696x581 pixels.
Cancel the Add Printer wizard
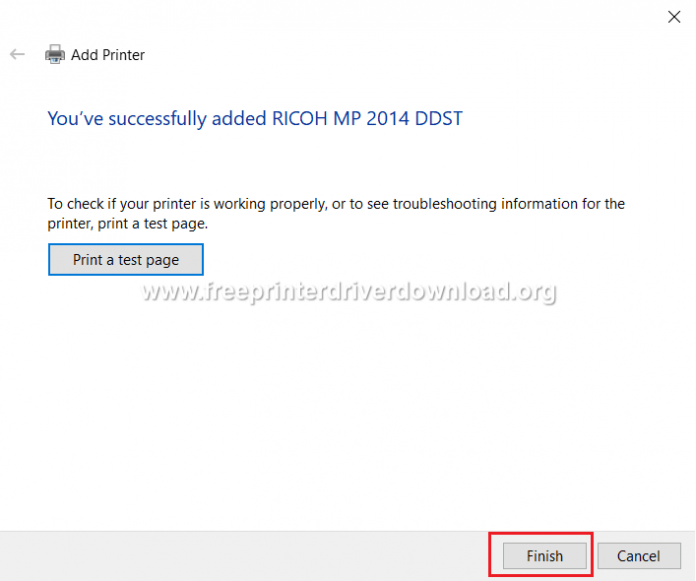tap(638, 556)
